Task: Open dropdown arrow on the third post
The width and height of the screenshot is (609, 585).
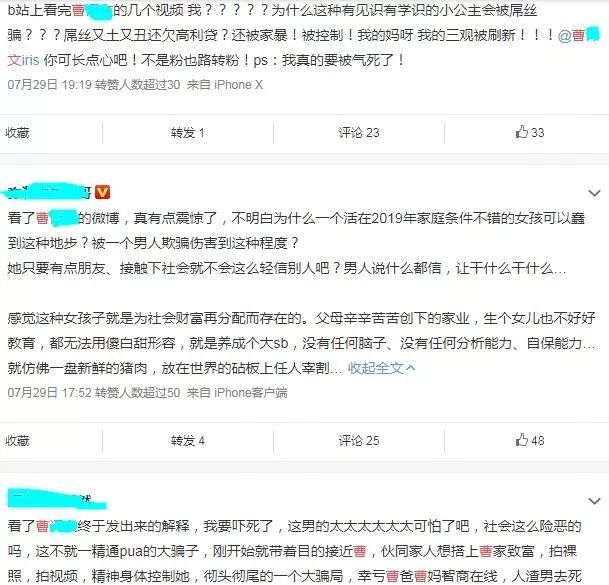Action: tap(594, 501)
